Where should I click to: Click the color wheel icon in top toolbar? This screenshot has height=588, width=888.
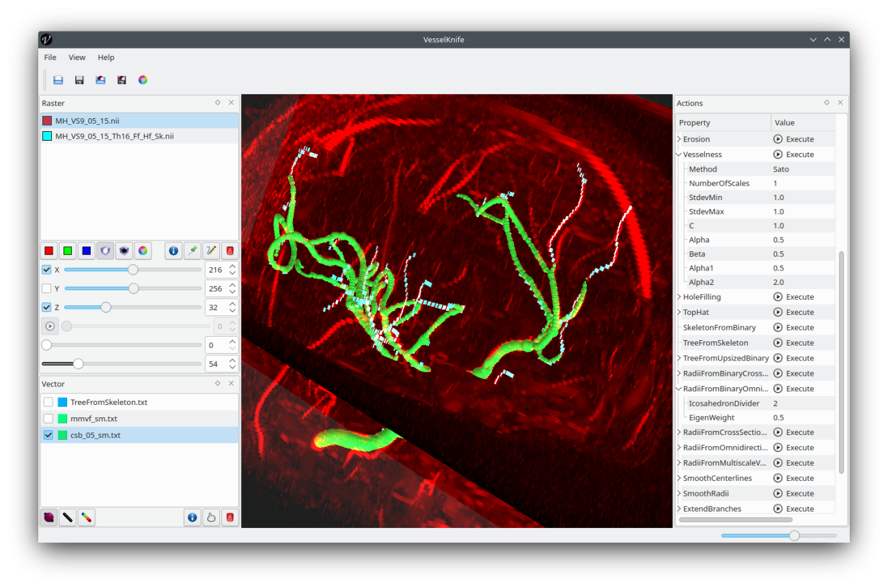tap(143, 80)
